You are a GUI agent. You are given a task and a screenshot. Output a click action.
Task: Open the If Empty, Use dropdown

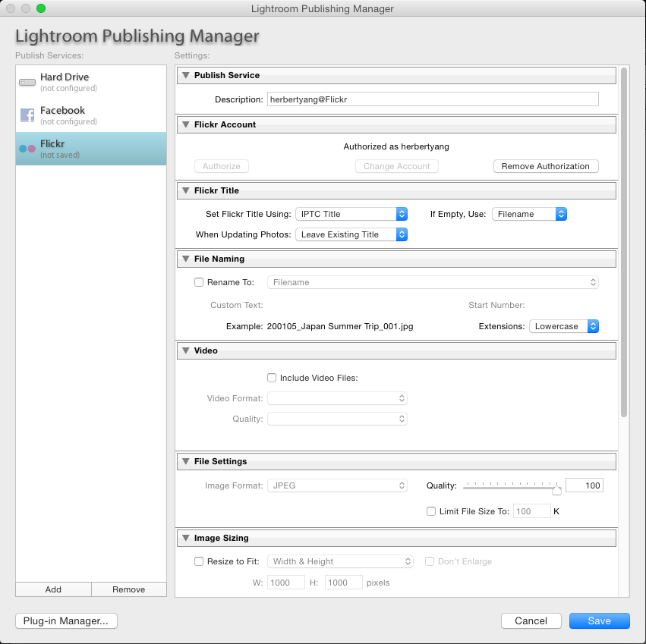(529, 214)
